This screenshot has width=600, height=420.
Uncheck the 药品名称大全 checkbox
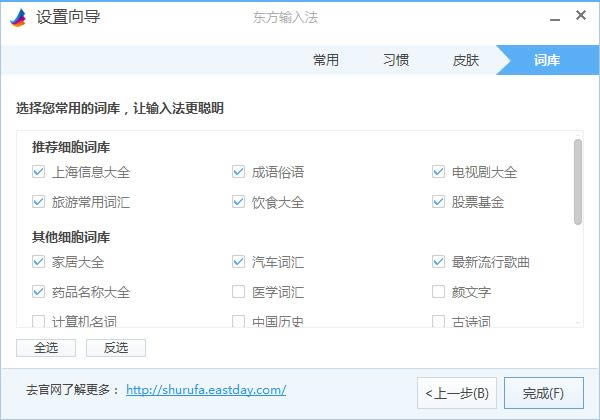pyautogui.click(x=38, y=291)
